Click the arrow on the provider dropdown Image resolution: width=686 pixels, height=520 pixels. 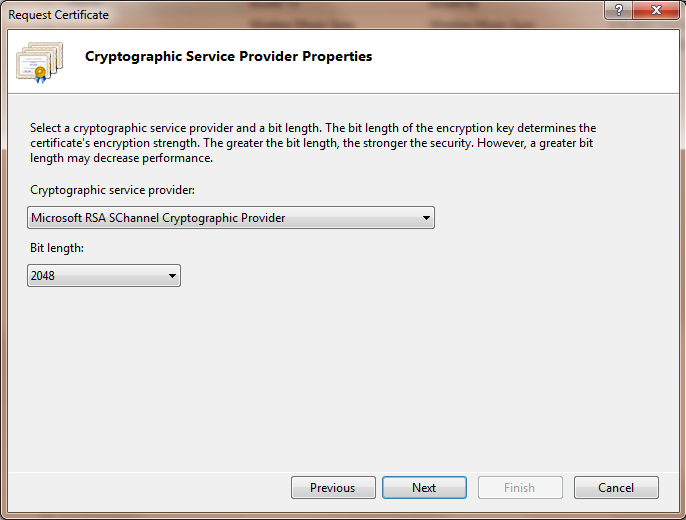(426, 218)
